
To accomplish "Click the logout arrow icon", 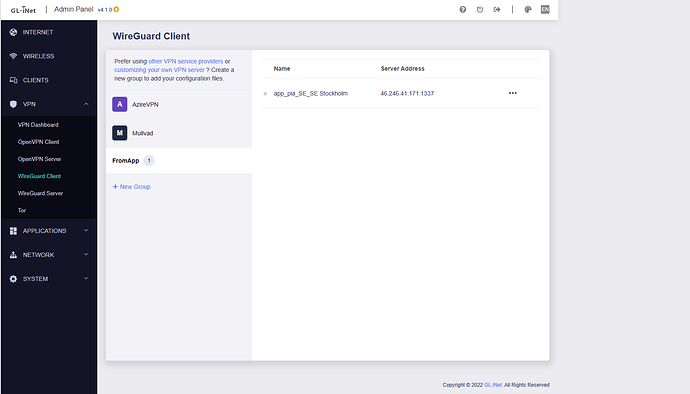I will click(x=497, y=9).
